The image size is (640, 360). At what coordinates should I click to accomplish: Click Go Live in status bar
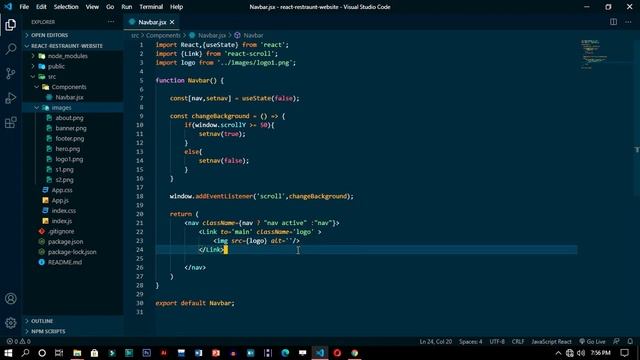[593, 341]
